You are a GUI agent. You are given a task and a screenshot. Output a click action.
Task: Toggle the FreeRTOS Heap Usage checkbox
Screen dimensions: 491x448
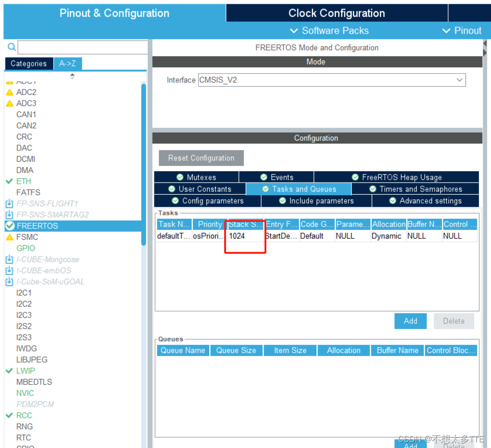click(x=355, y=177)
